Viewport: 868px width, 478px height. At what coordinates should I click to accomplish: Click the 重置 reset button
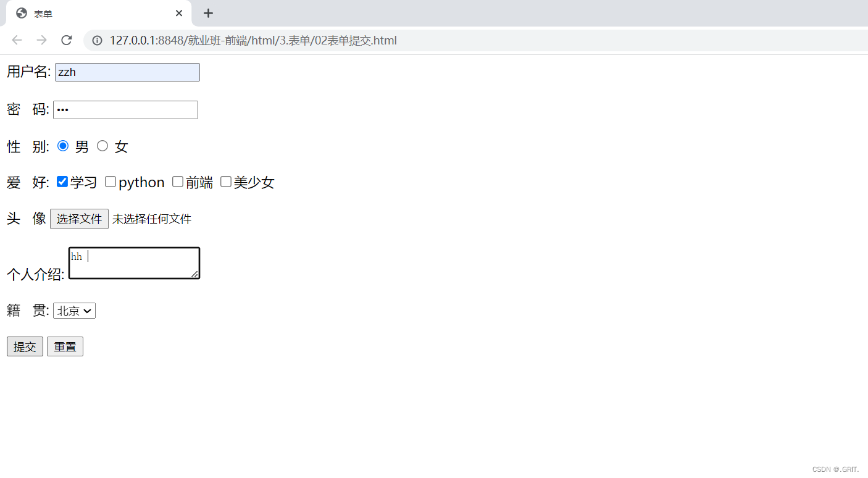click(x=65, y=346)
